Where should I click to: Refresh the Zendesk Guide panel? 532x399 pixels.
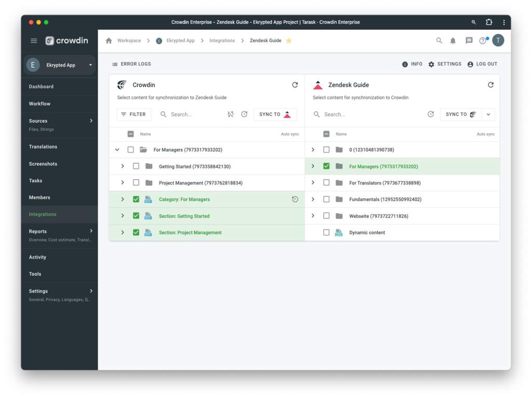pyautogui.click(x=490, y=85)
